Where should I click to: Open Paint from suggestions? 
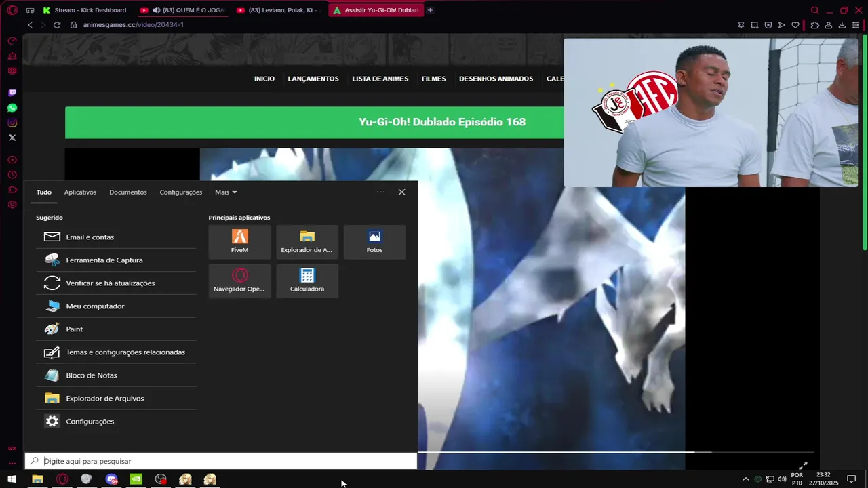(x=117, y=329)
